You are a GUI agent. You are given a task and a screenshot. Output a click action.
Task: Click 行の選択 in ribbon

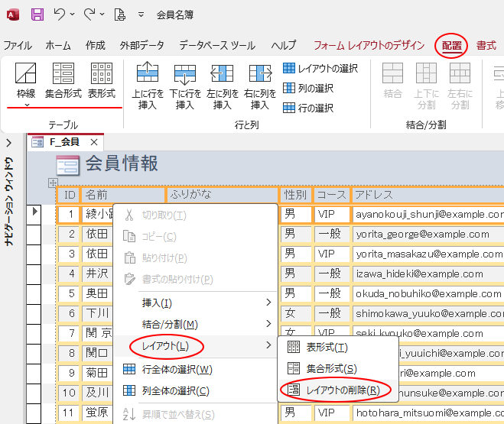pyautogui.click(x=308, y=108)
